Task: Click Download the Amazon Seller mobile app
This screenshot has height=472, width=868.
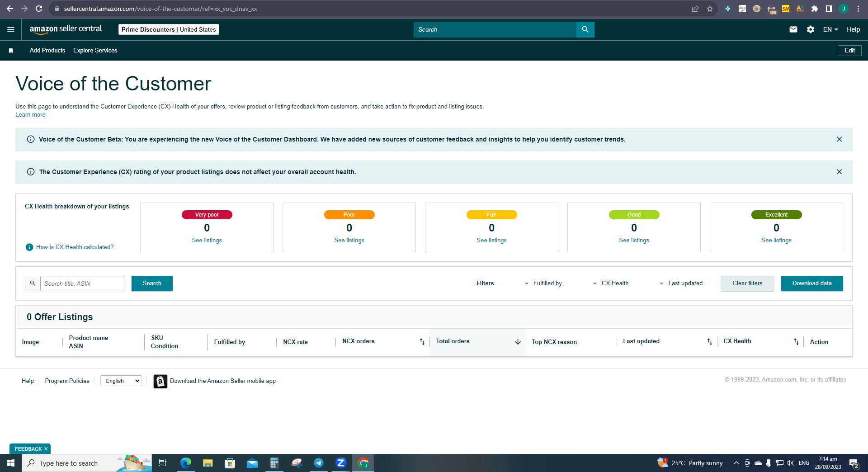Action: [x=223, y=381]
